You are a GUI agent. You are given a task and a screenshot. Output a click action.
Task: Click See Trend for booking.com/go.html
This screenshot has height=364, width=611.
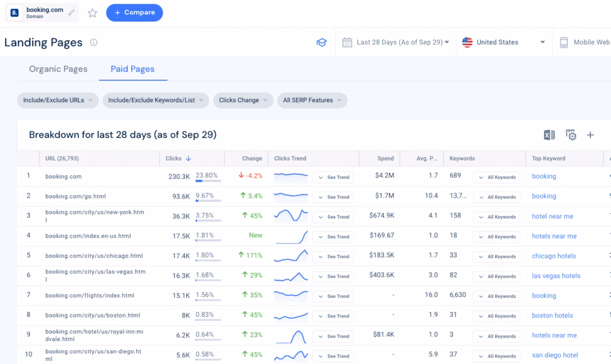tap(333, 197)
